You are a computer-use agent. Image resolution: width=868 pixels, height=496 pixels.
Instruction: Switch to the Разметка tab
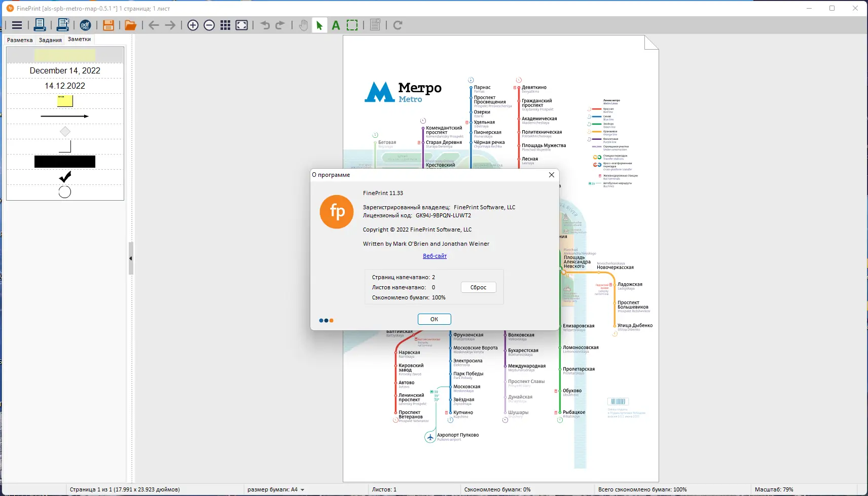pos(20,40)
